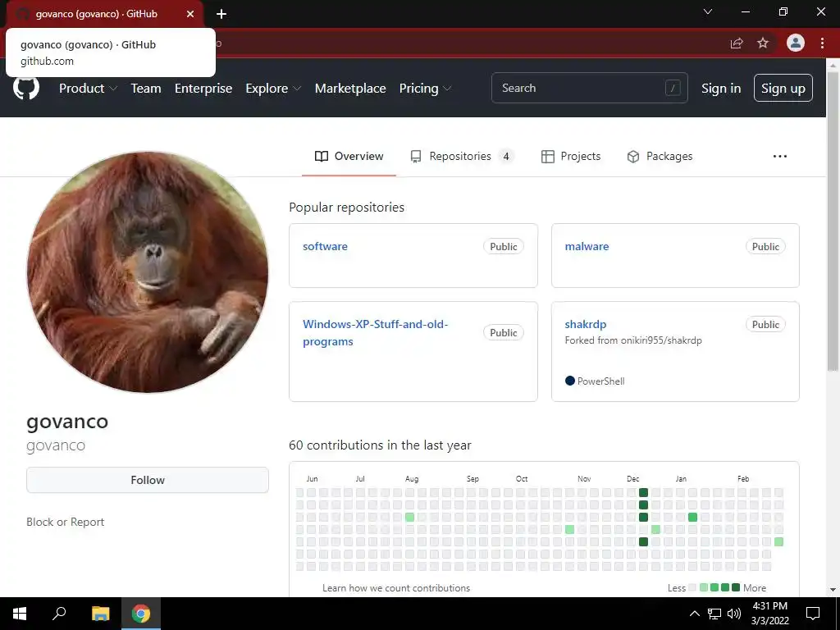Click the Packages cube icon
Image resolution: width=840 pixels, height=630 pixels.
pos(633,157)
